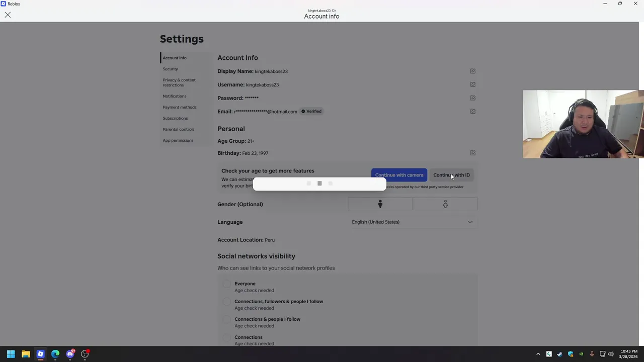The height and width of the screenshot is (362, 644).
Task: Open the Notifications settings tab
Action: click(174, 96)
